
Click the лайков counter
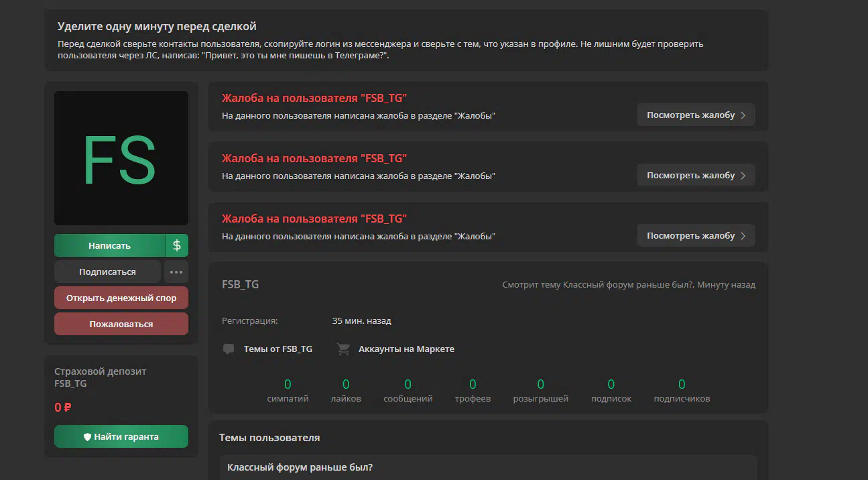(x=346, y=391)
